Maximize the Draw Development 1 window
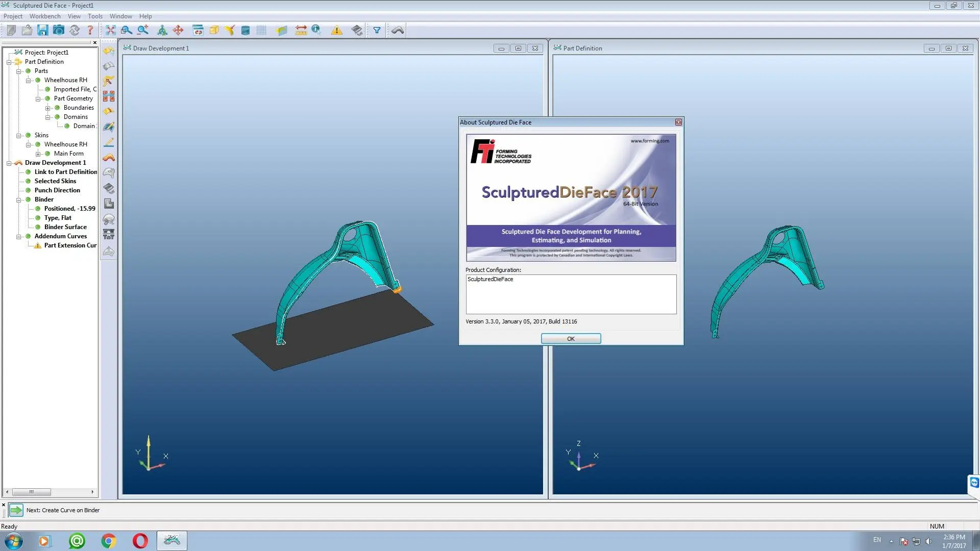Viewport: 980px width, 551px height. [x=518, y=48]
